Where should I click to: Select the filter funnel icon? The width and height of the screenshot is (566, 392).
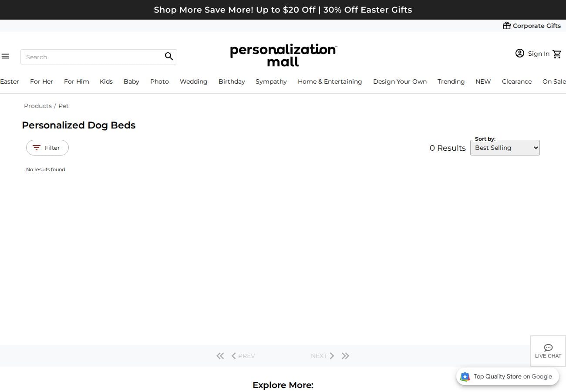click(x=37, y=148)
